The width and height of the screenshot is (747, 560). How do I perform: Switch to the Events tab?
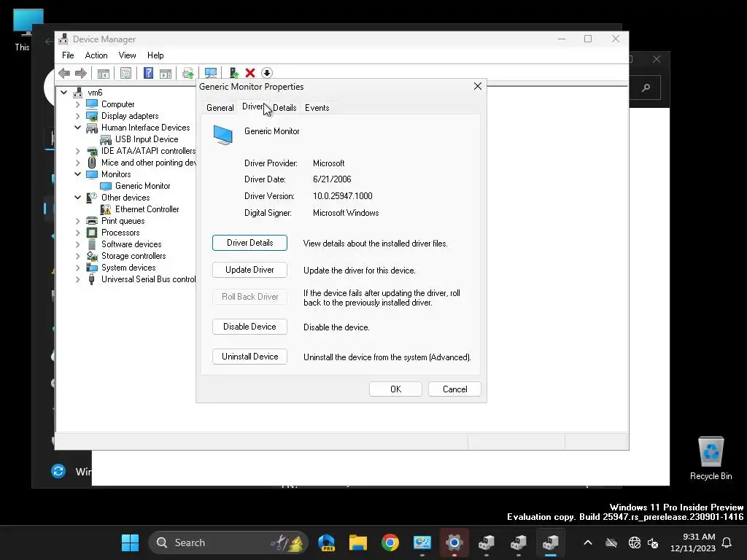point(317,108)
